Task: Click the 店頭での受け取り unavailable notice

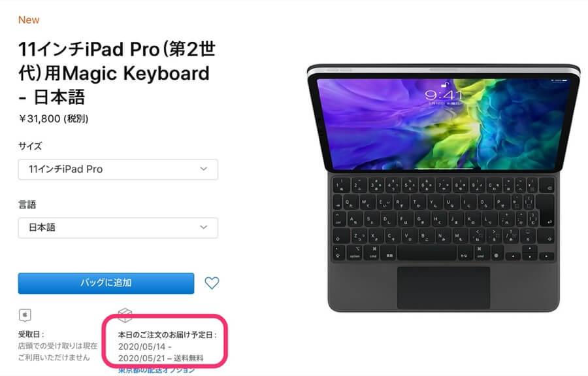Action: [x=57, y=352]
